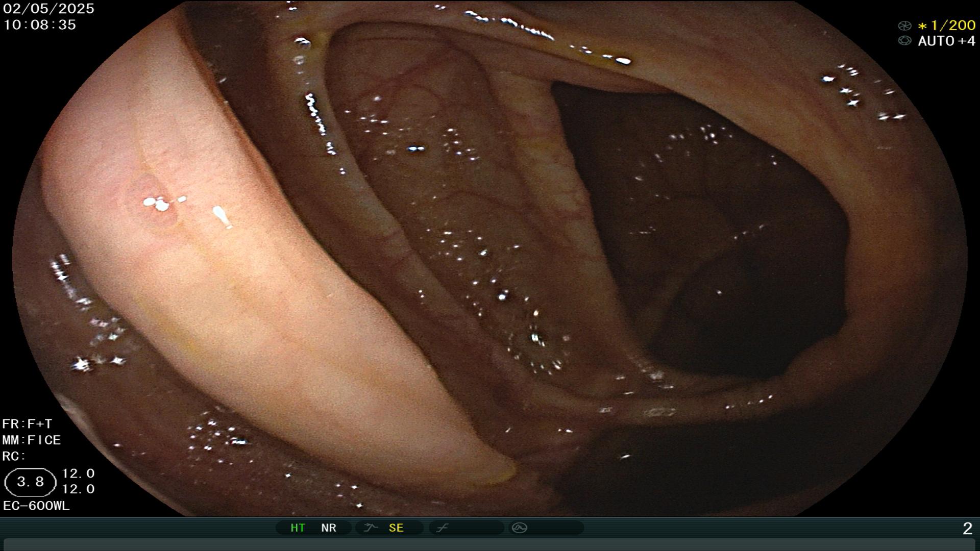Click the tone curve icon beside SE
This screenshot has width=980, height=551.
coord(370,528)
